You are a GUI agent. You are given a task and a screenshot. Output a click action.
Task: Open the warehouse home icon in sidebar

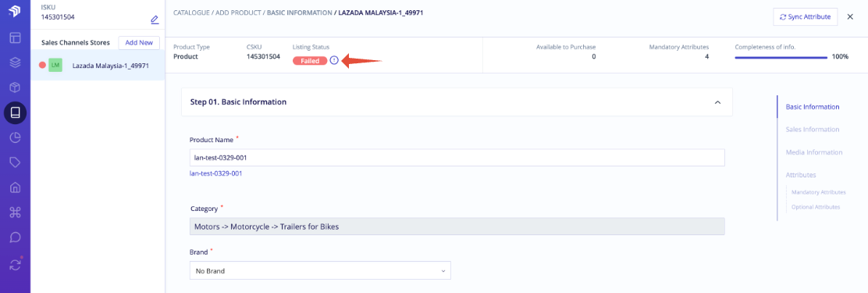tap(15, 188)
